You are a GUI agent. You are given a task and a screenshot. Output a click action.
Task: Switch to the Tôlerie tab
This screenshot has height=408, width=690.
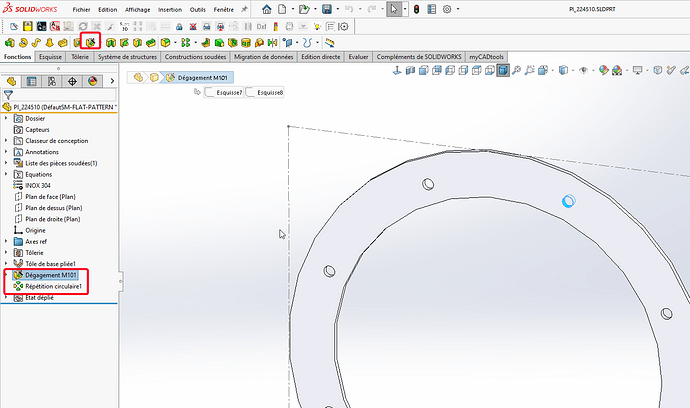80,57
